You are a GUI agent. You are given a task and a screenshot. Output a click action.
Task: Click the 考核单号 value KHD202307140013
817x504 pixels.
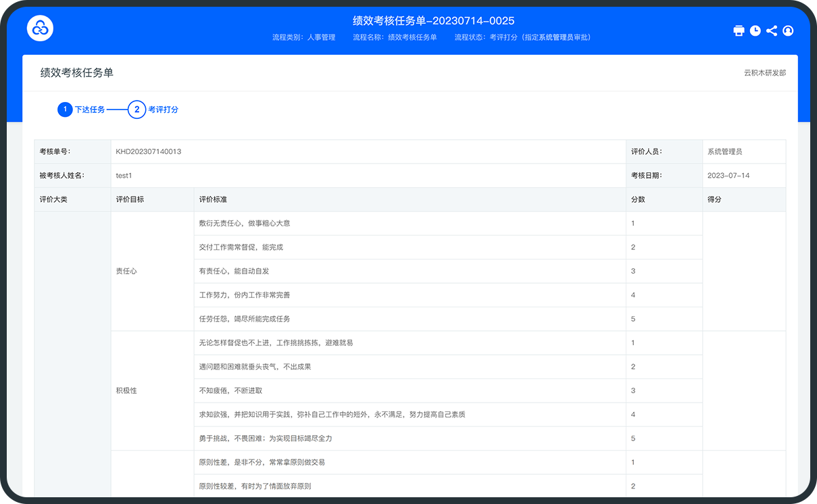click(x=149, y=152)
